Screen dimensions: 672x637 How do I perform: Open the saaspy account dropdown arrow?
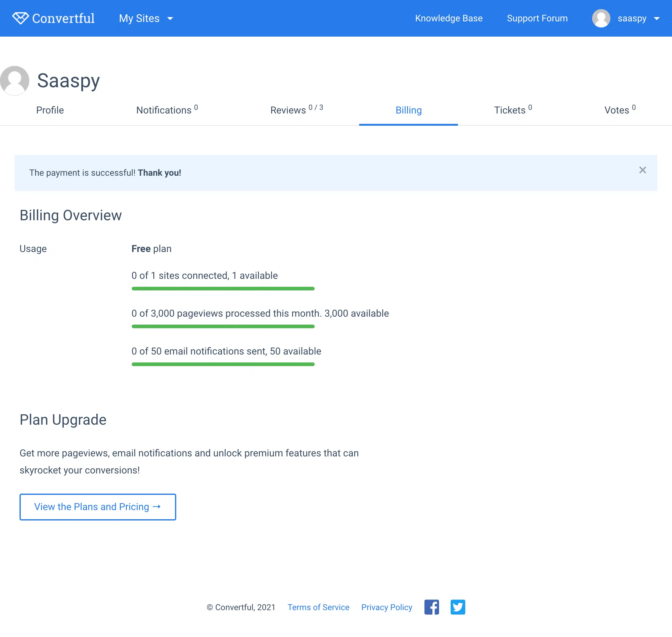pyautogui.click(x=657, y=19)
